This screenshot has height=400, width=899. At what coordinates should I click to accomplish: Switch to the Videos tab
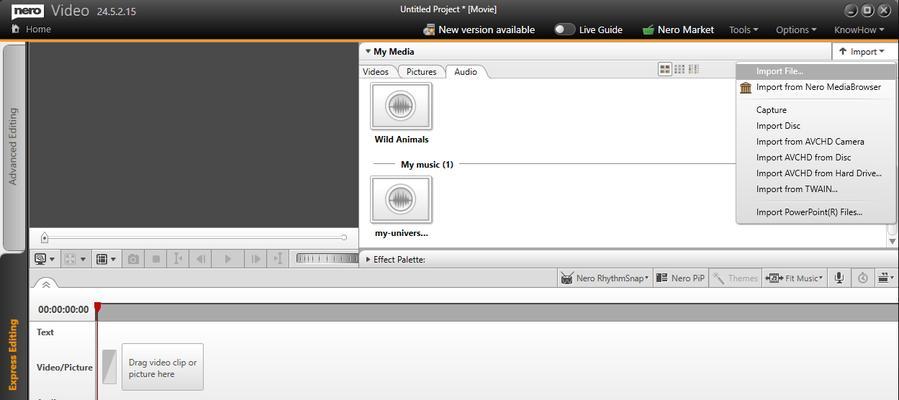(376, 72)
